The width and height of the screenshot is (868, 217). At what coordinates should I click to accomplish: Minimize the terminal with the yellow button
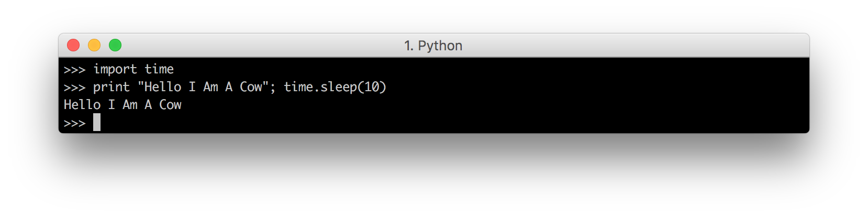click(94, 46)
